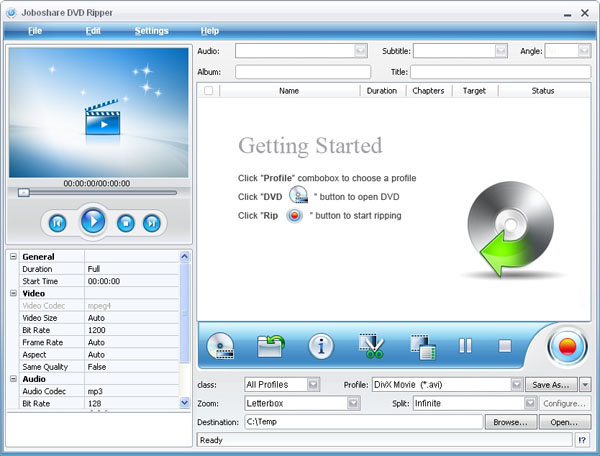600x456 pixels.
Task: Click the Joboshare app logo icon
Action: tap(11, 13)
